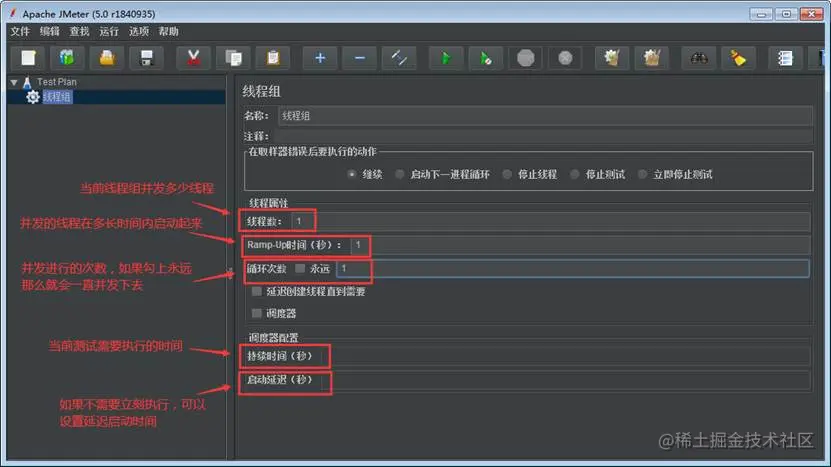Start the test with green arrow
The height and width of the screenshot is (467, 831).
click(x=446, y=58)
